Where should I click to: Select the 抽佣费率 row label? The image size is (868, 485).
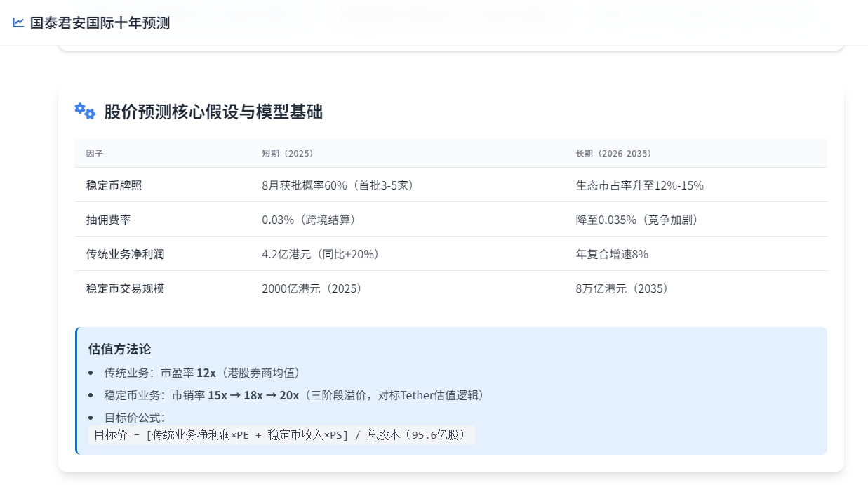[x=109, y=220]
